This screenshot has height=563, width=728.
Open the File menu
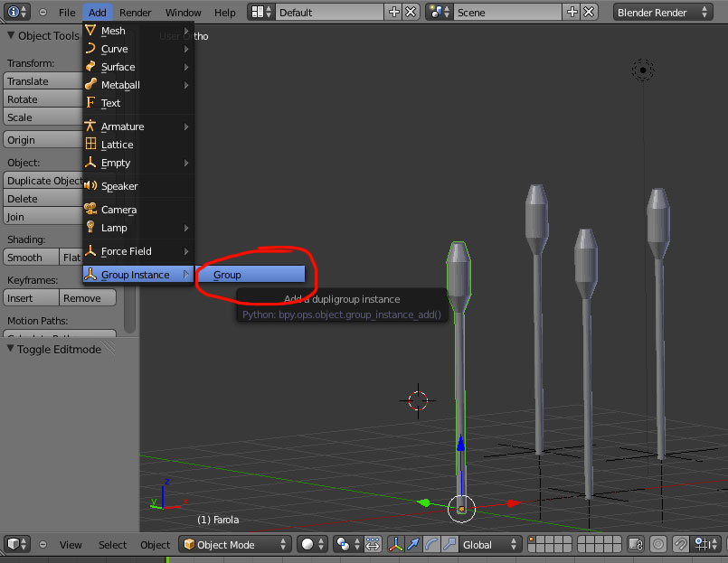click(x=67, y=13)
